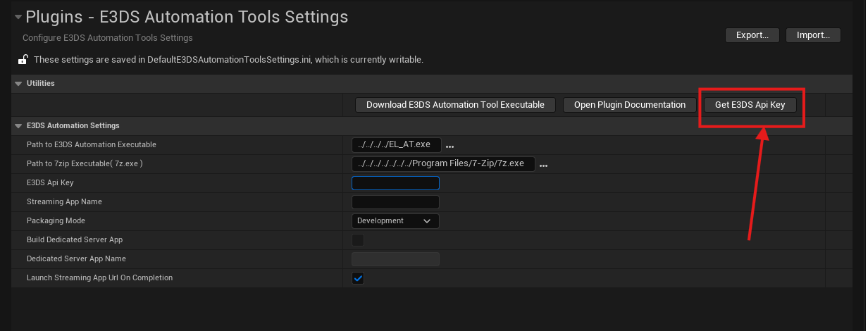This screenshot has width=868, height=331.
Task: Click the unlocked padlock icon beside settings notice
Action: coord(23,60)
